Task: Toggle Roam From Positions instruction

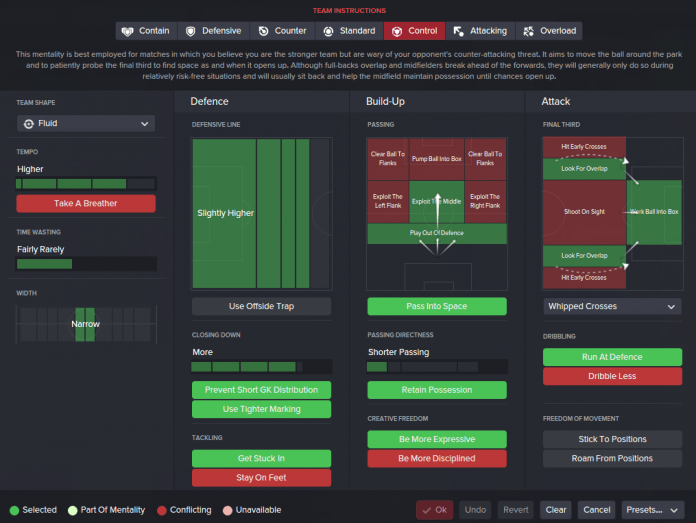Action: point(612,459)
